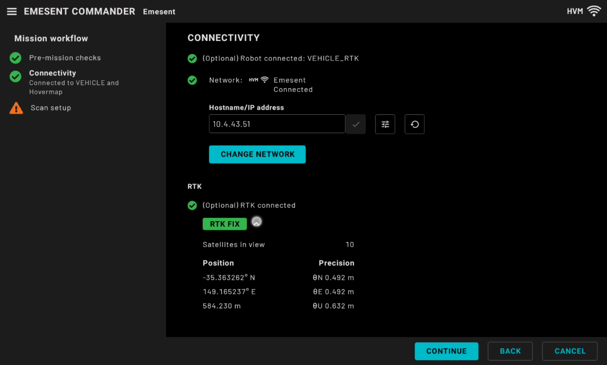Click the (Optional) RTK connected text

coord(249,206)
